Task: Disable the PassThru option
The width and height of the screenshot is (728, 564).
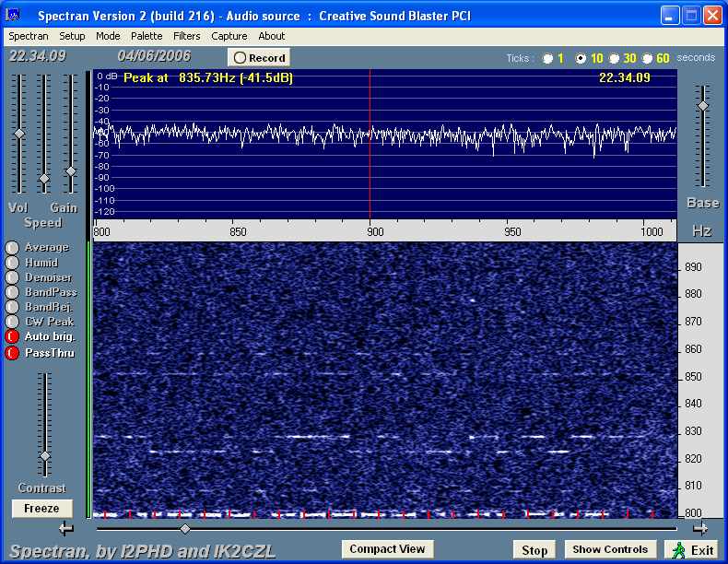Action: [12, 353]
